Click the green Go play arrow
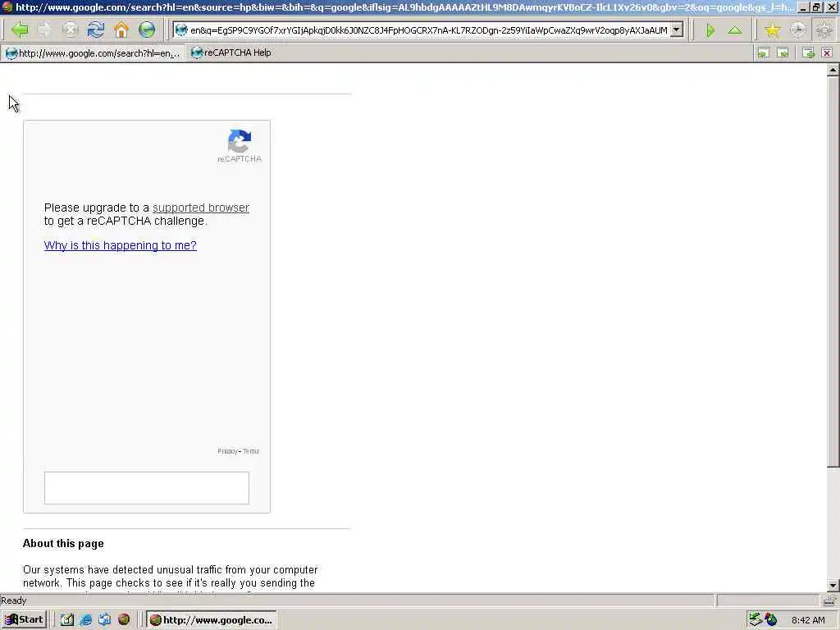Image resolution: width=840 pixels, height=630 pixels. pos(710,30)
